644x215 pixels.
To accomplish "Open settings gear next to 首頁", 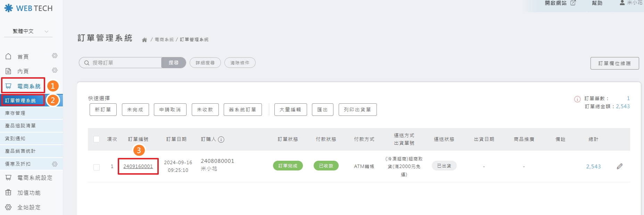I will click(55, 56).
